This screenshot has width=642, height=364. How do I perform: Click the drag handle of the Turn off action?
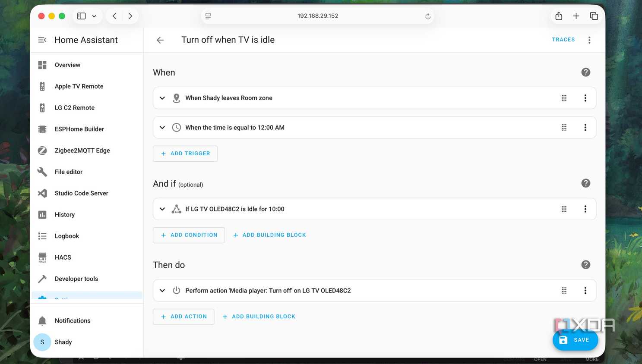[x=564, y=291]
